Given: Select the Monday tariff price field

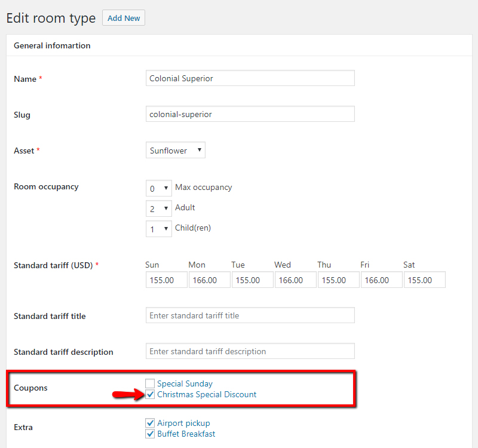Looking at the screenshot, I should [209, 279].
